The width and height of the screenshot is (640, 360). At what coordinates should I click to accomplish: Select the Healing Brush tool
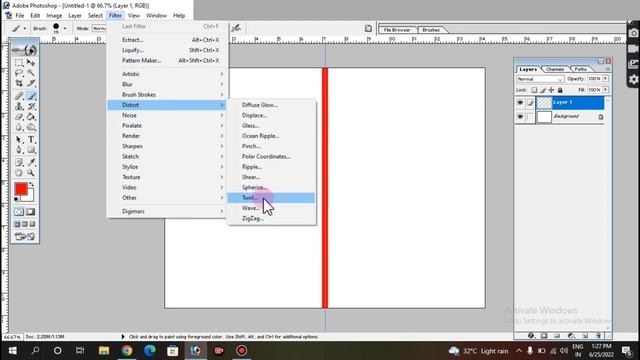coord(19,96)
